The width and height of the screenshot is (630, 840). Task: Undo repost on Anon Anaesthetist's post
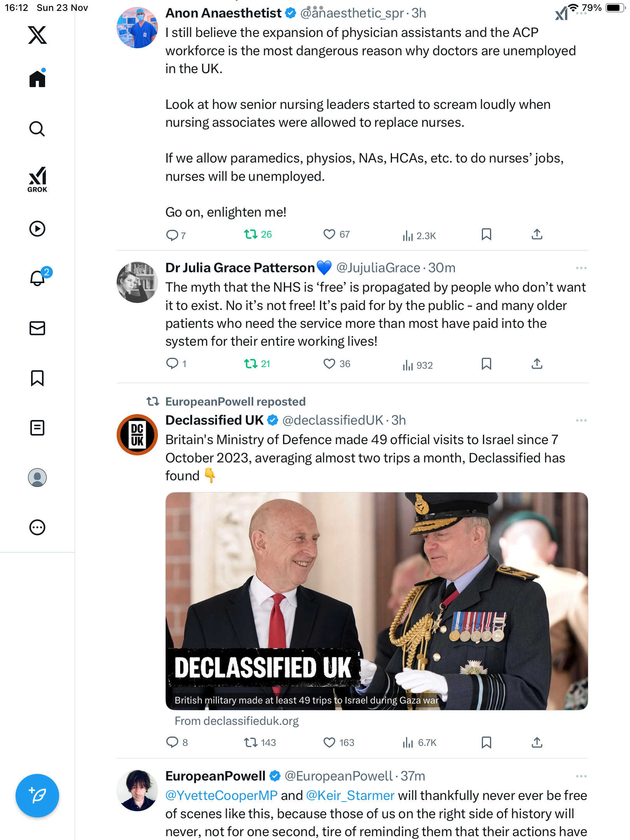pyautogui.click(x=250, y=234)
